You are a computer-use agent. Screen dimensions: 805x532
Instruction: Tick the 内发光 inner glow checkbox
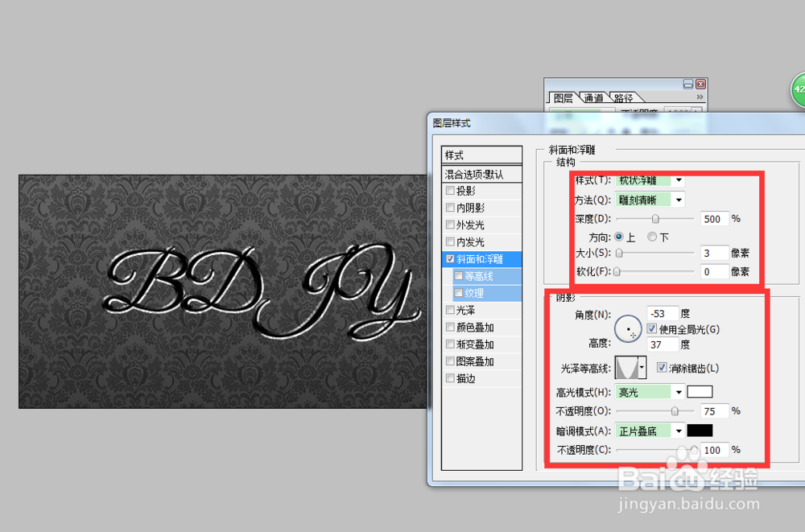click(450, 242)
